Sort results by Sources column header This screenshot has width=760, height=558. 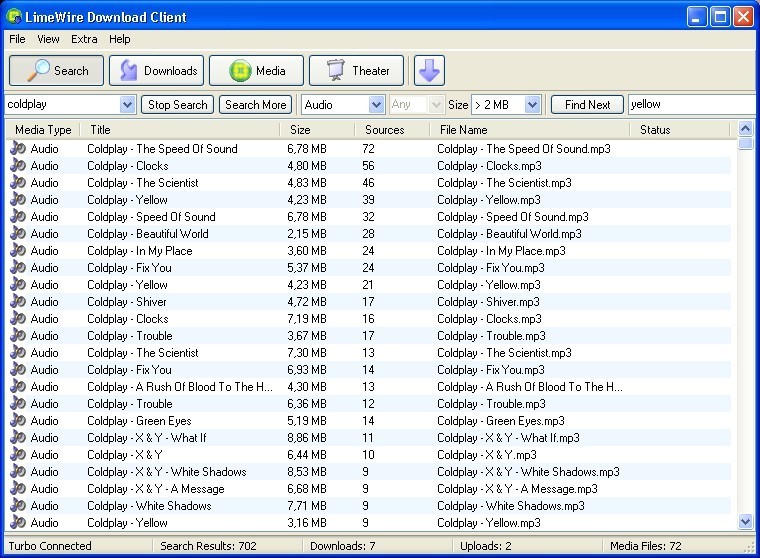(x=392, y=129)
